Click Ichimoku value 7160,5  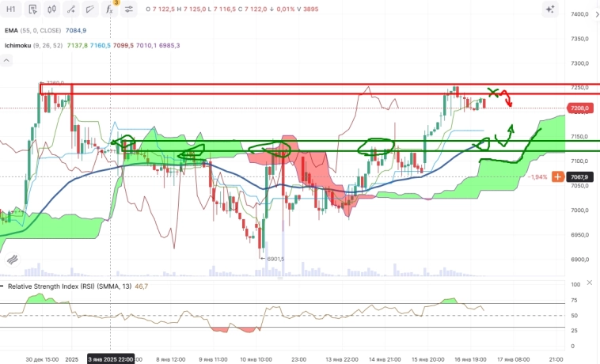point(101,45)
